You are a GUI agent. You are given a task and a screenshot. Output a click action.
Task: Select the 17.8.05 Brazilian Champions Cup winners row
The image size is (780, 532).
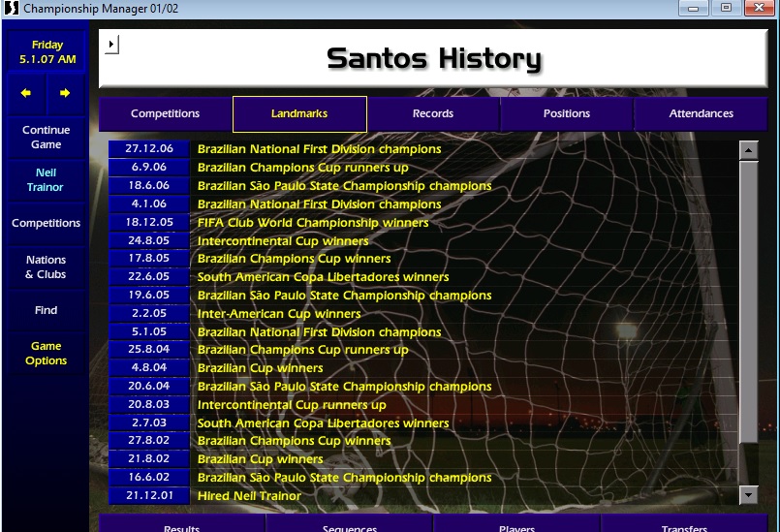[422, 259]
